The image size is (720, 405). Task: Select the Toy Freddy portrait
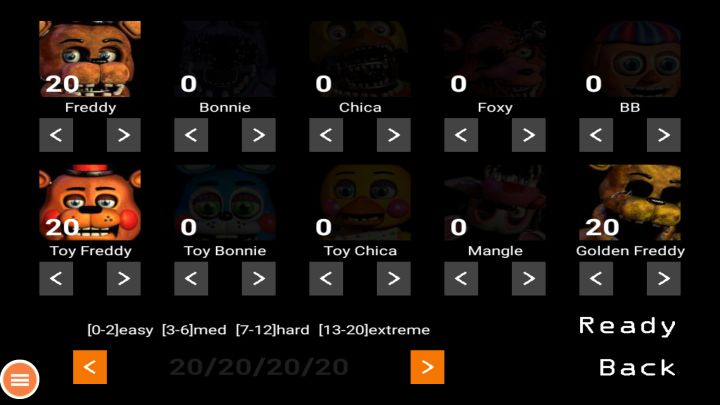[90, 202]
